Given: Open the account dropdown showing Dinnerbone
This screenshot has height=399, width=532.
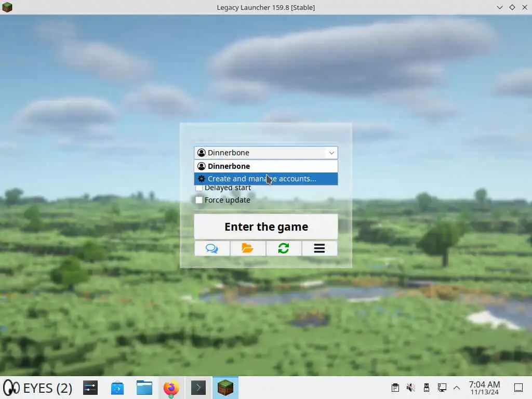Looking at the screenshot, I should point(265,153).
